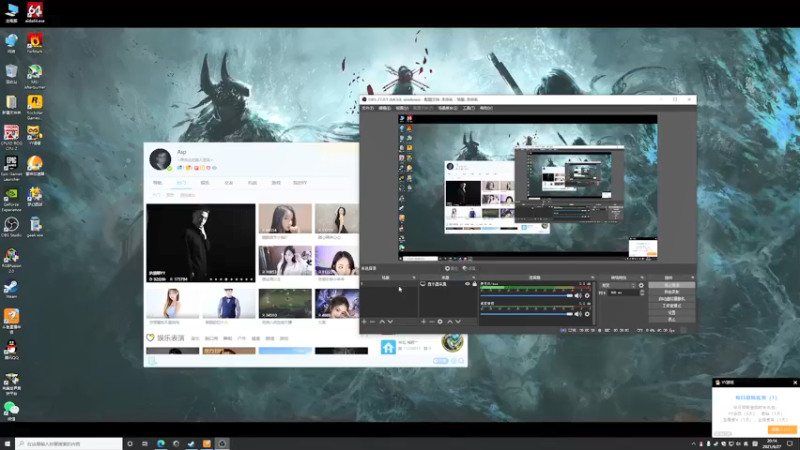Toggle lock on display capture source
Viewport: 800px width, 450px height.
click(474, 284)
